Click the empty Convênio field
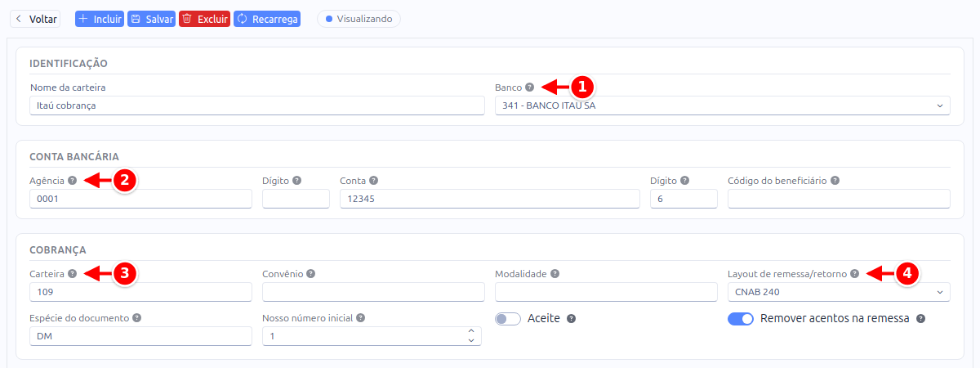980x368 pixels. click(x=373, y=292)
